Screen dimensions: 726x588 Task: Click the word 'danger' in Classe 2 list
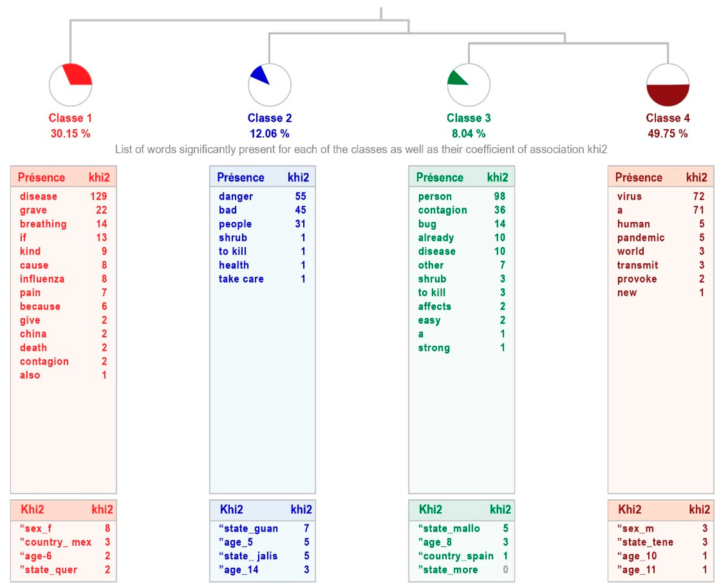(236, 196)
